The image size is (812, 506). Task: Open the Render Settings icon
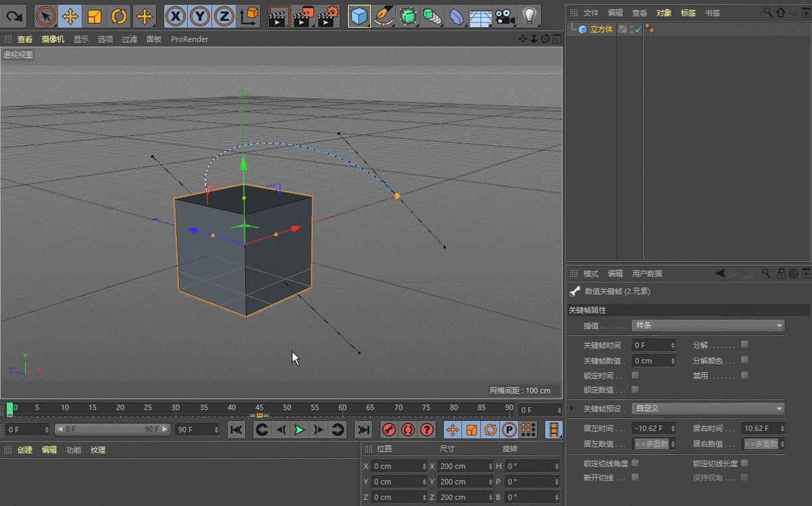tap(328, 15)
